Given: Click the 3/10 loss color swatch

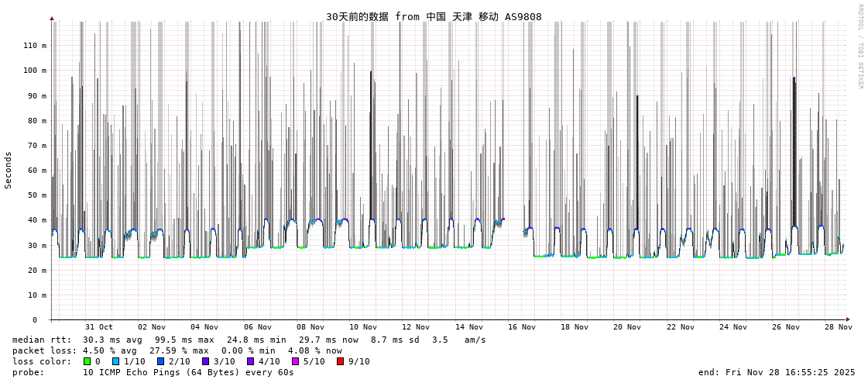Looking at the screenshot, I should (x=206, y=361).
